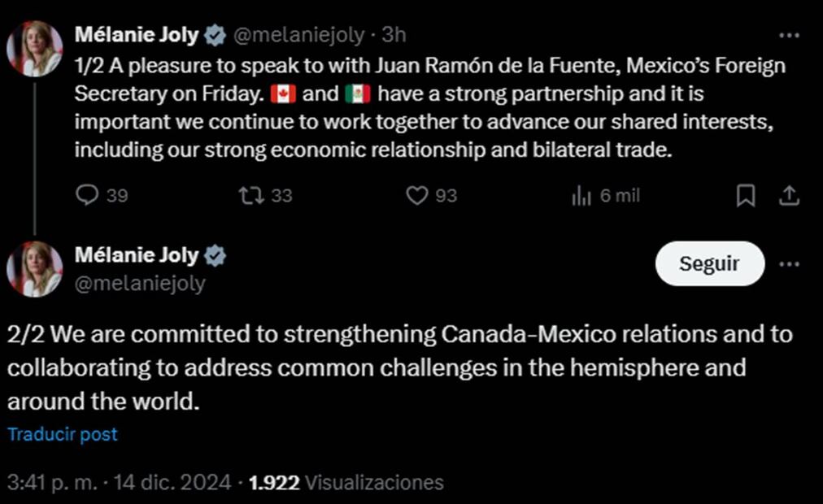Image resolution: width=823 pixels, height=504 pixels.
Task: Share the first tweet via the upload icon
Action: click(790, 195)
